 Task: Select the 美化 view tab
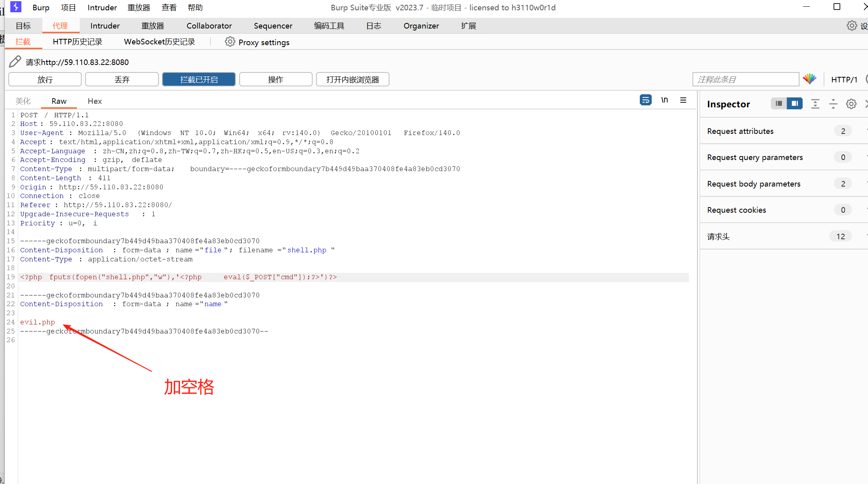tap(23, 101)
